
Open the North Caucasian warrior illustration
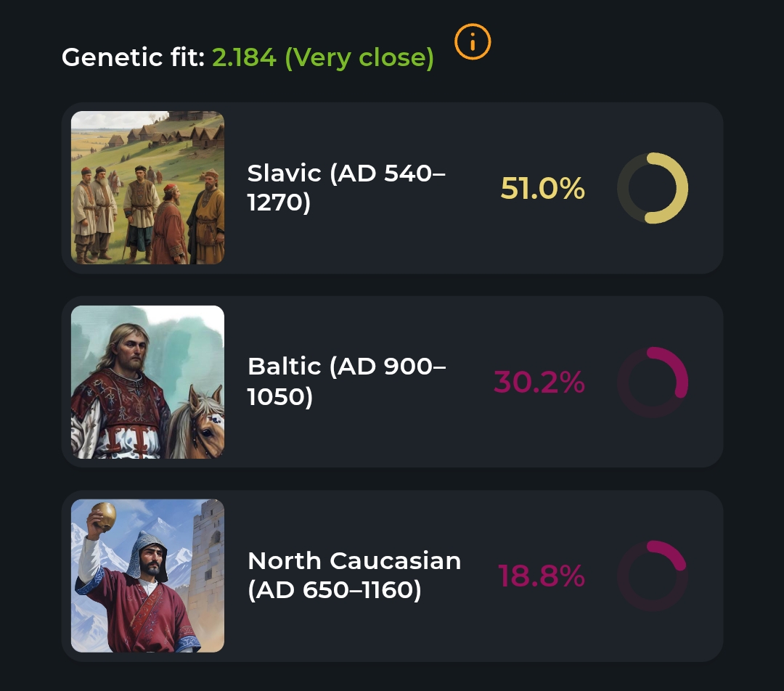click(x=147, y=576)
